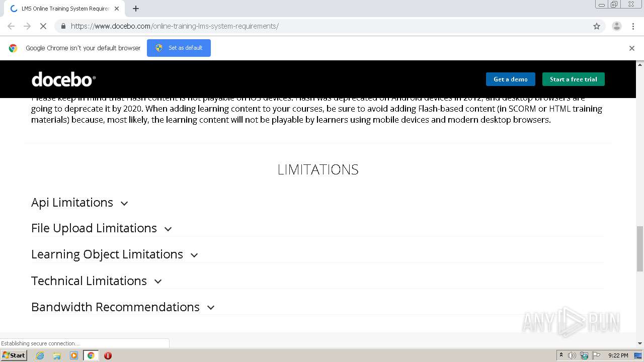Click the volume speaker tray icon

coord(572,355)
